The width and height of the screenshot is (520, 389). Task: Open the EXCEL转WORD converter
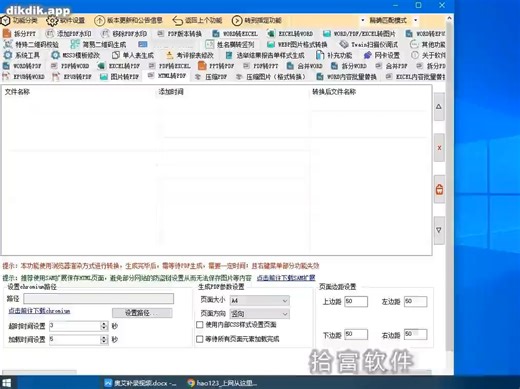[x=290, y=34]
